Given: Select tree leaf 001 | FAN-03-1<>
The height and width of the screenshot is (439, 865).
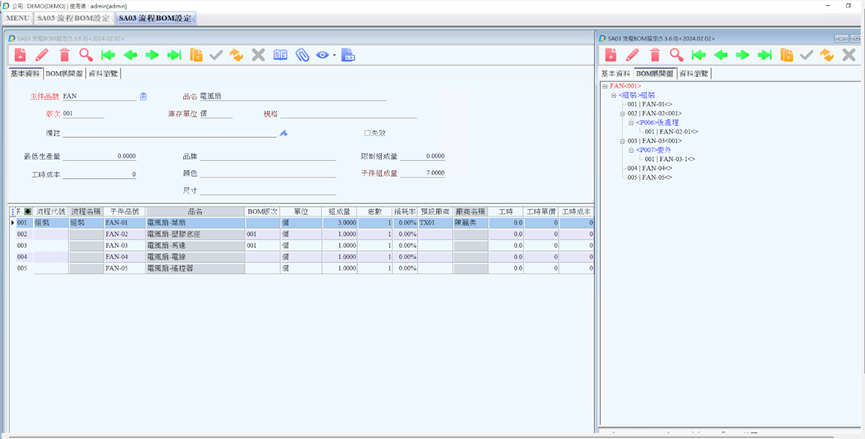Looking at the screenshot, I should click(x=670, y=159).
